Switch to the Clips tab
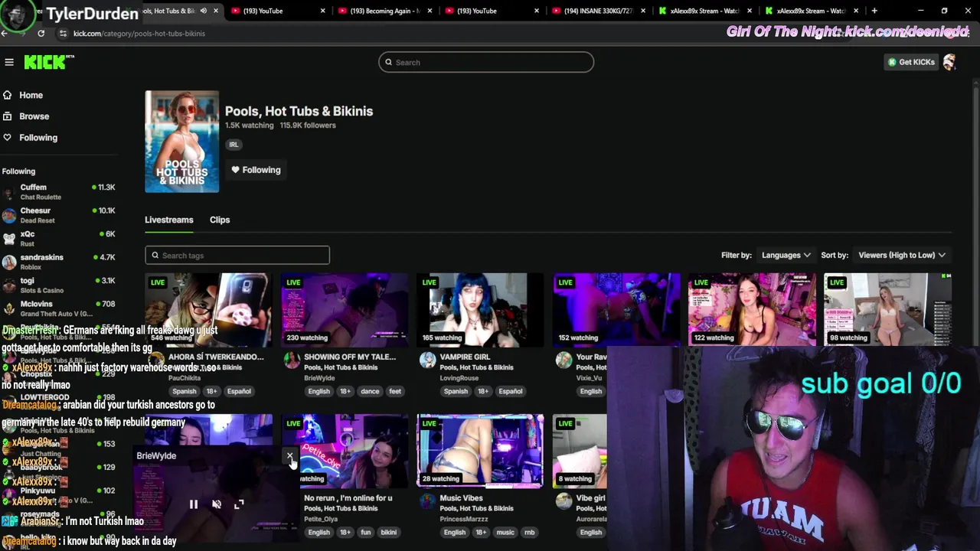Viewport: 980px width, 551px height. [x=220, y=220]
